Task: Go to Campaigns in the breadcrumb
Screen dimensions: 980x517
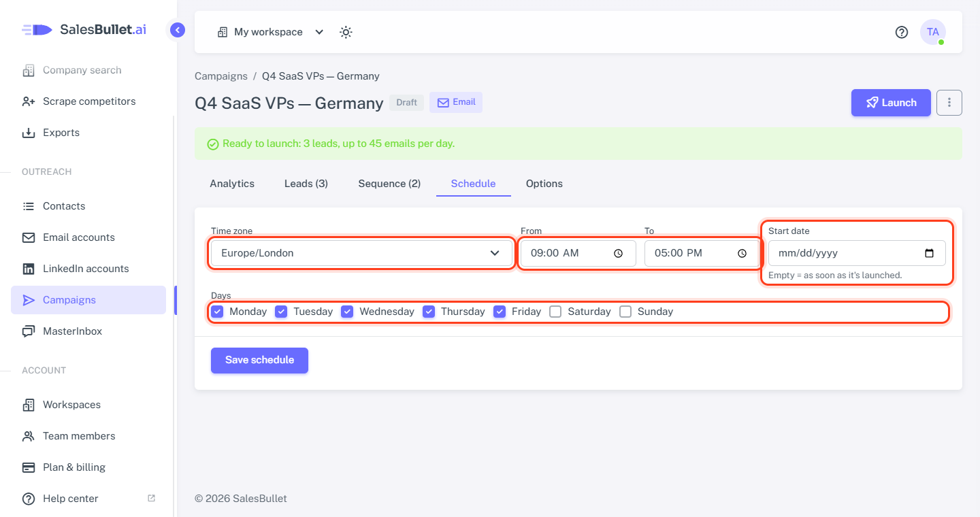Action: [221, 76]
